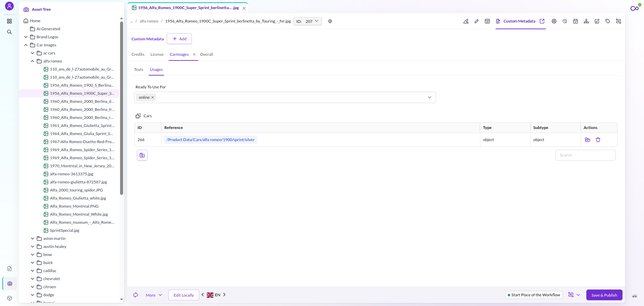Click Start Place of the Workflow badge

click(534, 295)
